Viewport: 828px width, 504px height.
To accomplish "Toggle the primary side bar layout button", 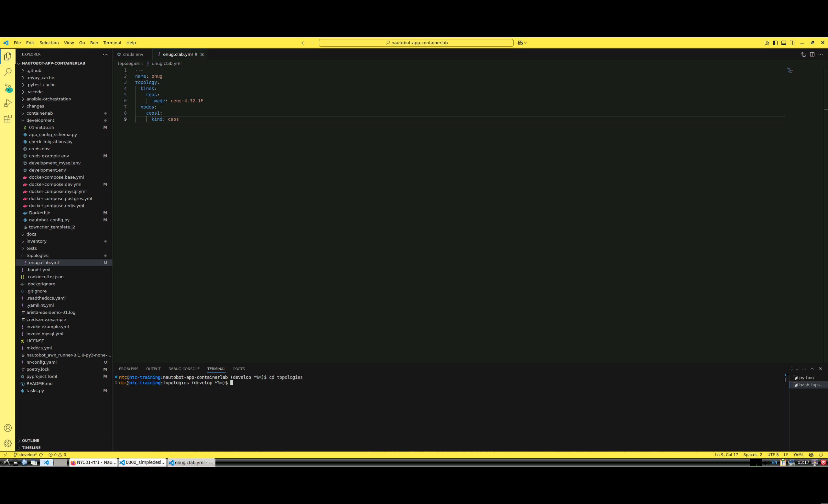I will click(x=775, y=43).
